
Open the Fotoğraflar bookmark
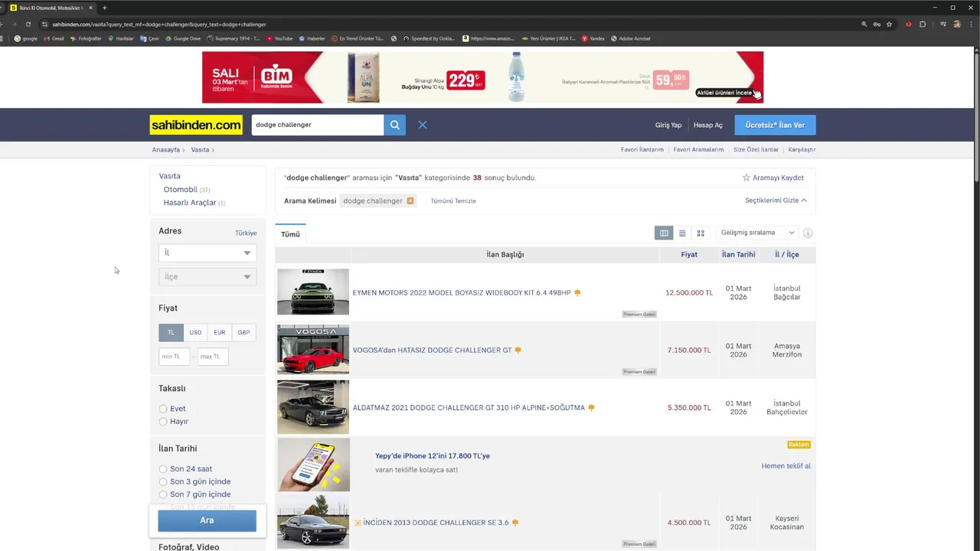86,38
